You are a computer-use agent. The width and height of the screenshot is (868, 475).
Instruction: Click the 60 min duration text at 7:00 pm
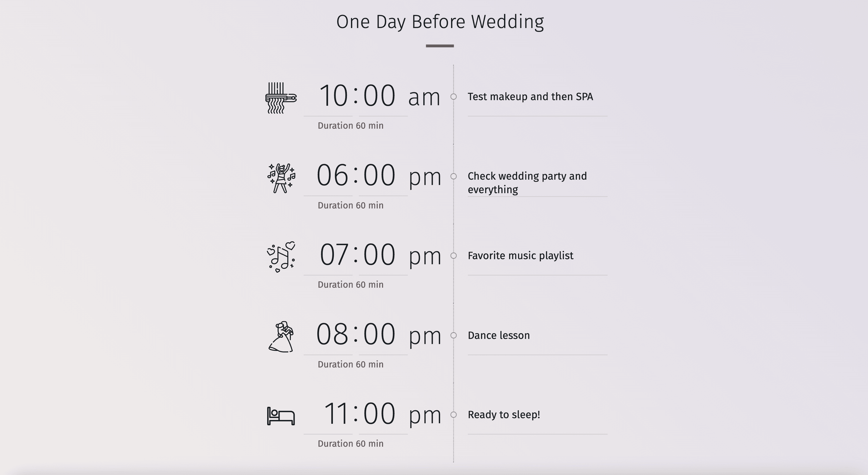(350, 284)
